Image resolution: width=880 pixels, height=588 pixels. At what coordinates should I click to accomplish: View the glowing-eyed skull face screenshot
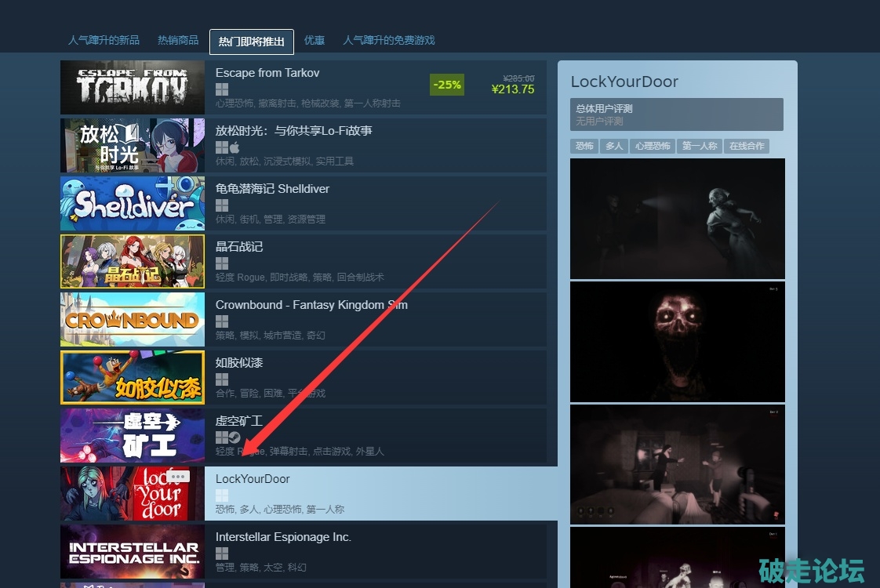(x=677, y=341)
